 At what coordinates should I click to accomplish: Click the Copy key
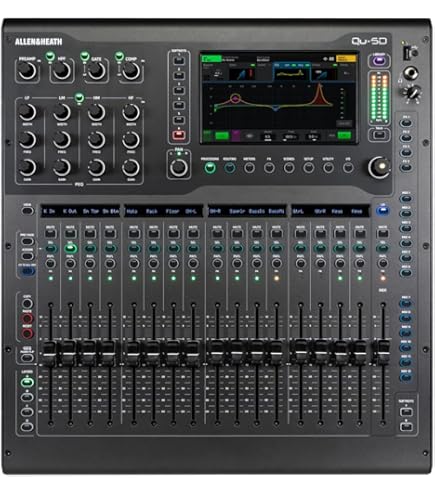[x=27, y=304]
